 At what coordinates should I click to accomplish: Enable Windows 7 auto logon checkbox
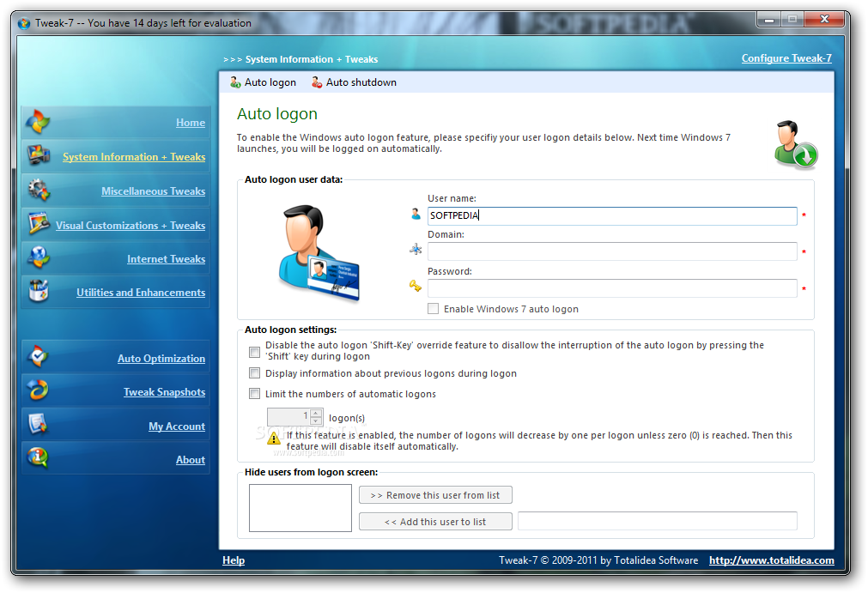pyautogui.click(x=433, y=309)
